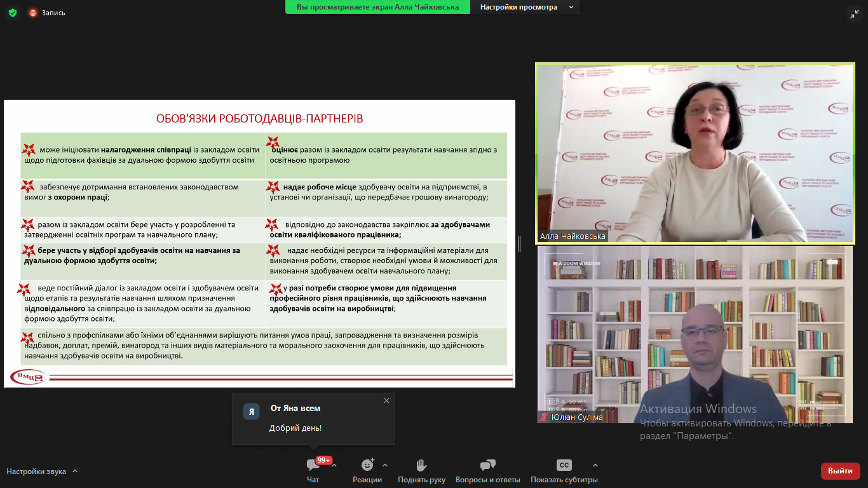Expand the subtitles options chevron

coord(595,464)
